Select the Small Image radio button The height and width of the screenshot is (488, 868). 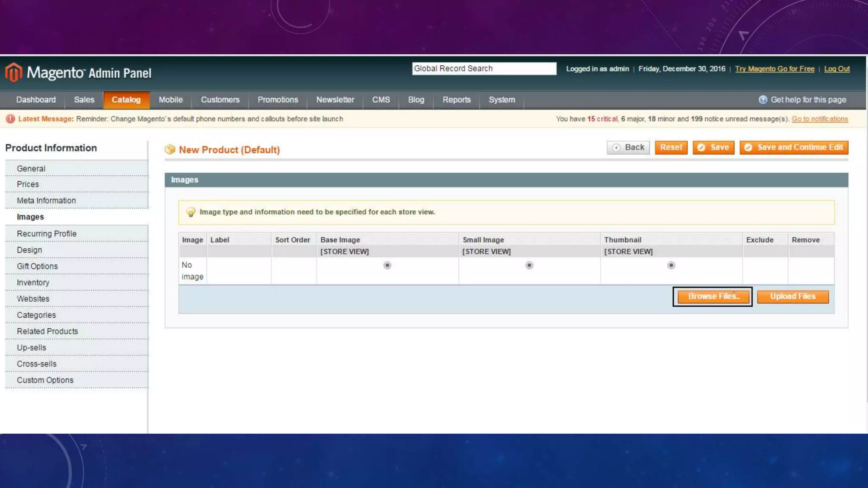coord(529,265)
